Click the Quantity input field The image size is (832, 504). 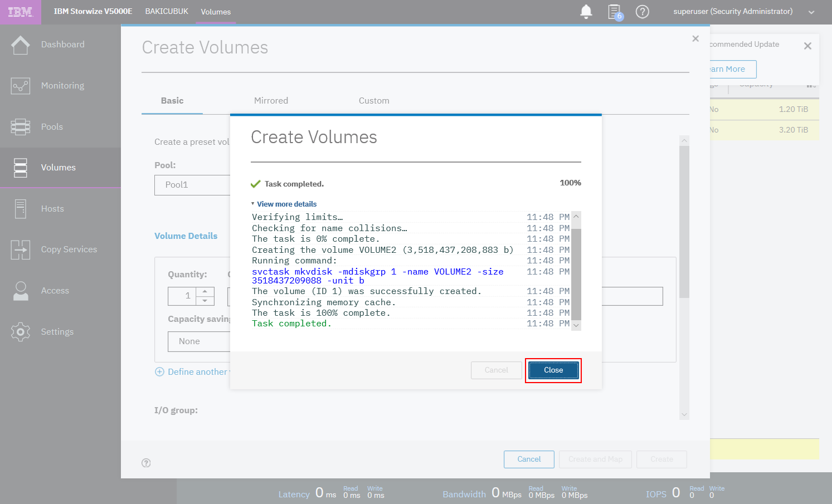point(182,296)
